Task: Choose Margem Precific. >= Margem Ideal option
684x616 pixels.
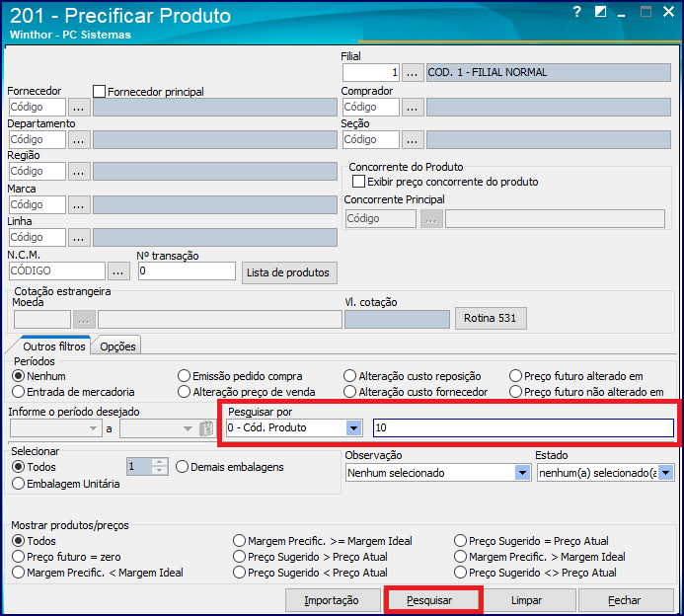Action: pos(239,541)
